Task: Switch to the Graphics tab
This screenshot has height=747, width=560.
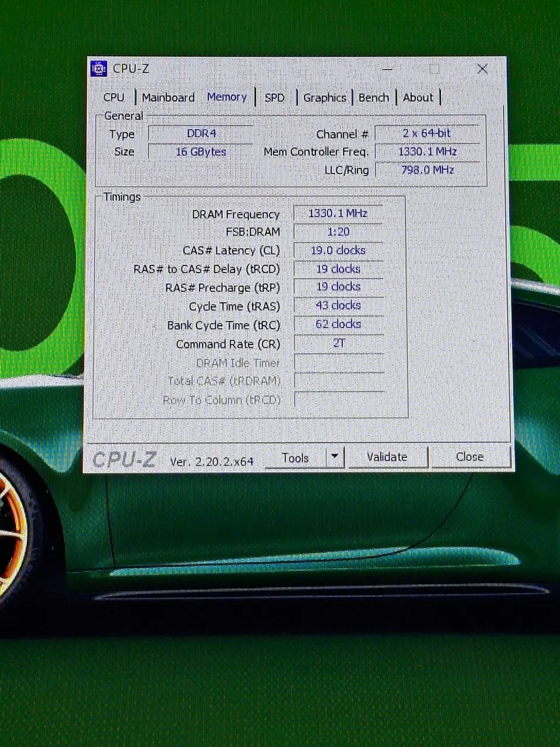Action: point(324,97)
